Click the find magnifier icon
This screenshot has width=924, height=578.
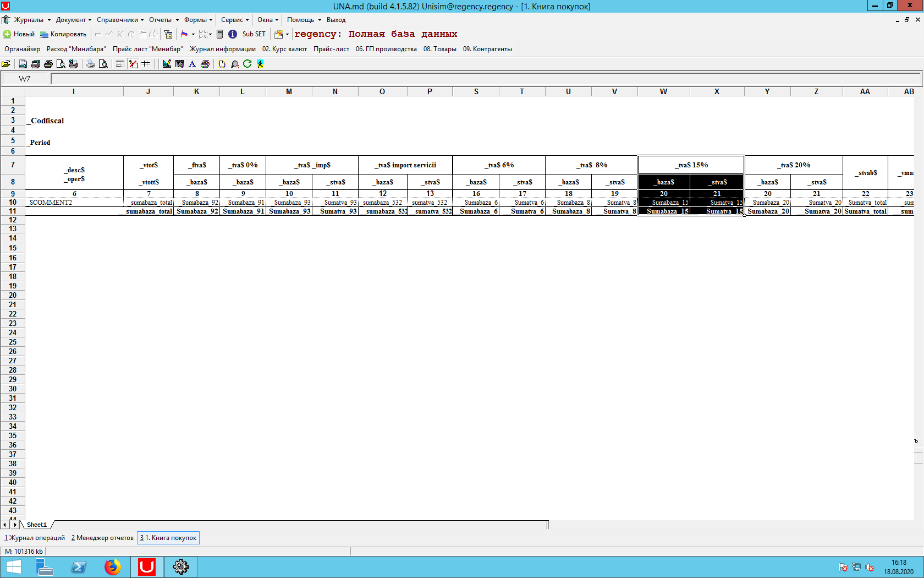[235, 64]
